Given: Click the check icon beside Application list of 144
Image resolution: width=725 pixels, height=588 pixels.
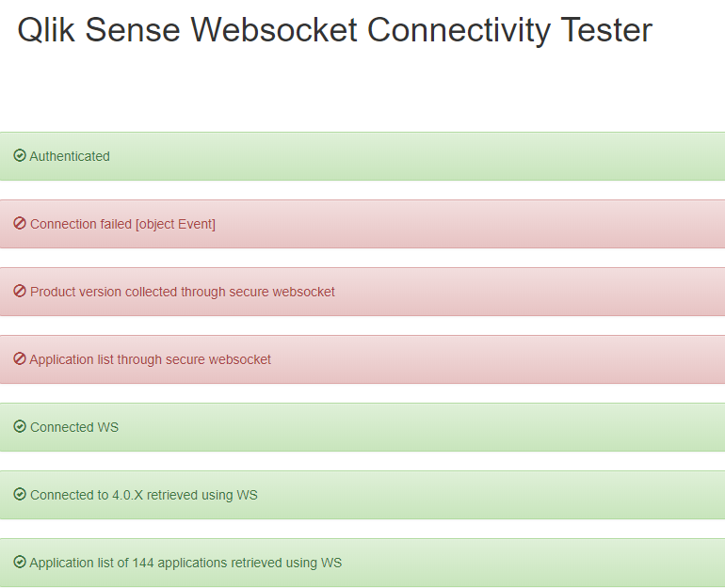Looking at the screenshot, I should pyautogui.click(x=20, y=563).
